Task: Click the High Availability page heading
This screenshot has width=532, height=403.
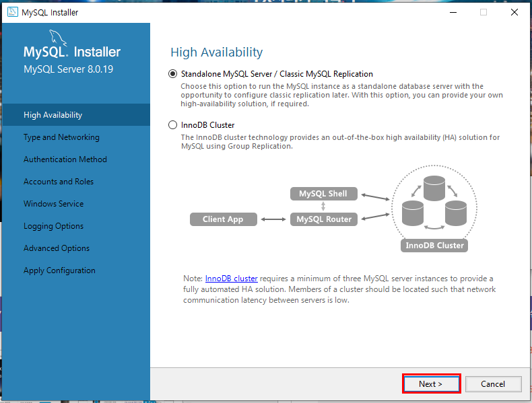Action: (216, 52)
